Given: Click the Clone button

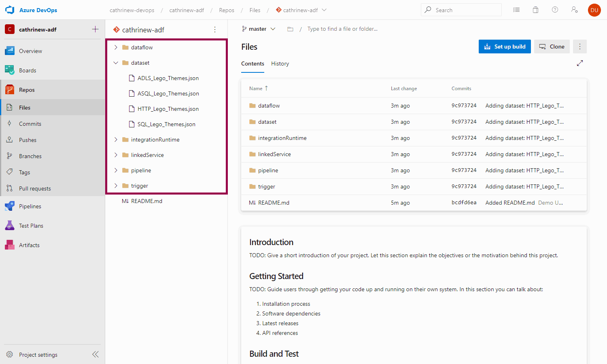Looking at the screenshot, I should point(552,47).
